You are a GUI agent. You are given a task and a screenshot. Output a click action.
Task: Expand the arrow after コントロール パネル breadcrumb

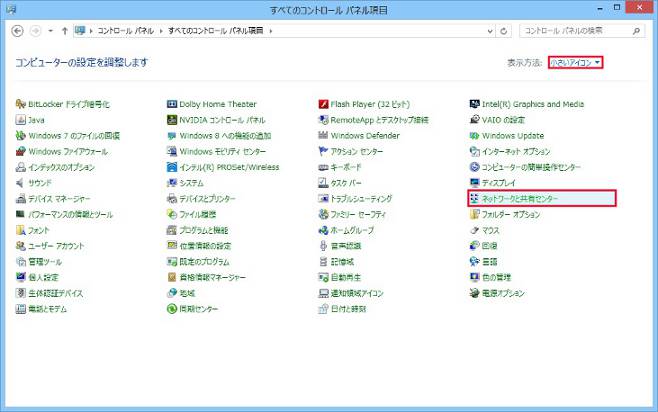[161, 31]
